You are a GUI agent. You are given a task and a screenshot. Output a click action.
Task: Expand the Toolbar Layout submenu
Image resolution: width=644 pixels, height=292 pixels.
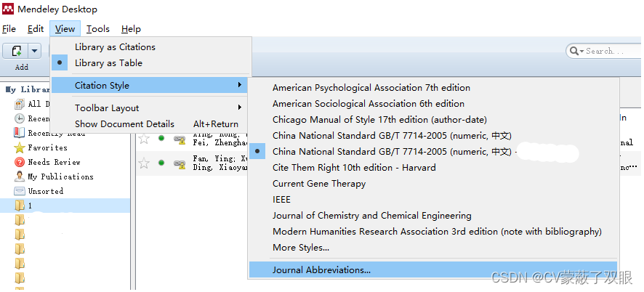(150, 108)
